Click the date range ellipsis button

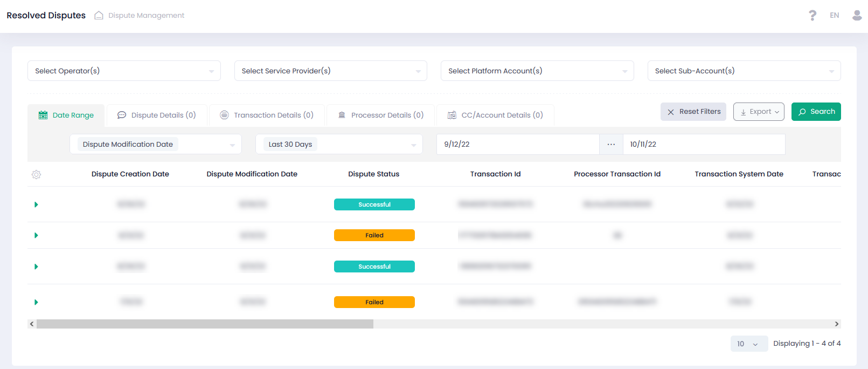pyautogui.click(x=611, y=145)
